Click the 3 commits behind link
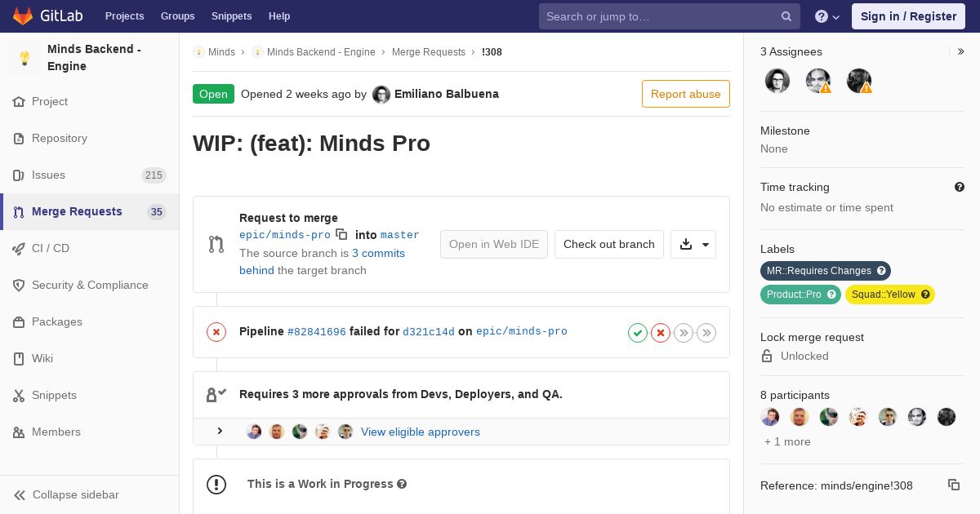The height and width of the screenshot is (514, 980). point(322,262)
